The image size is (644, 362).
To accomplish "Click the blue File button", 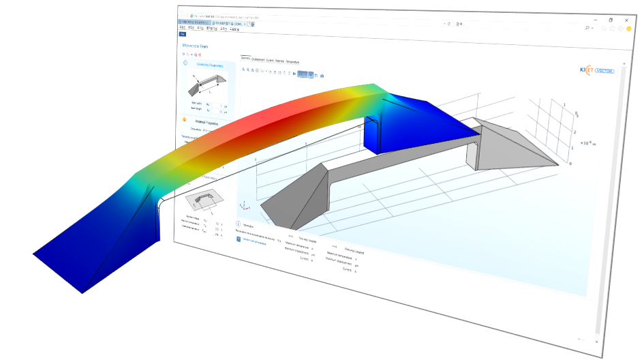I will tap(182, 33).
